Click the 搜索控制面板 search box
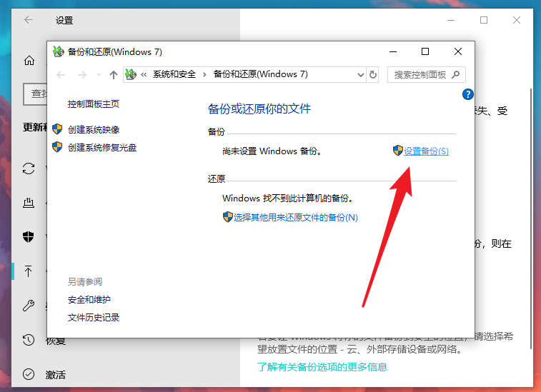Screen dimensions: 541x392 [422, 74]
